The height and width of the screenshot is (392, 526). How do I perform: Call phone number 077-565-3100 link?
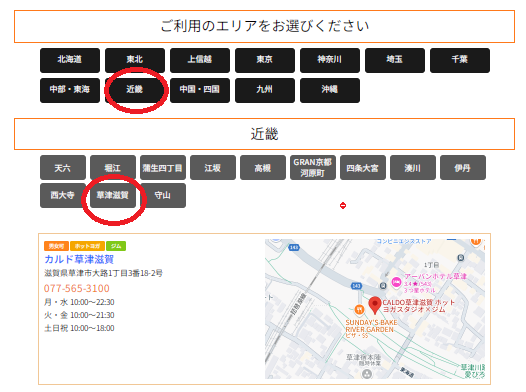pos(77,288)
